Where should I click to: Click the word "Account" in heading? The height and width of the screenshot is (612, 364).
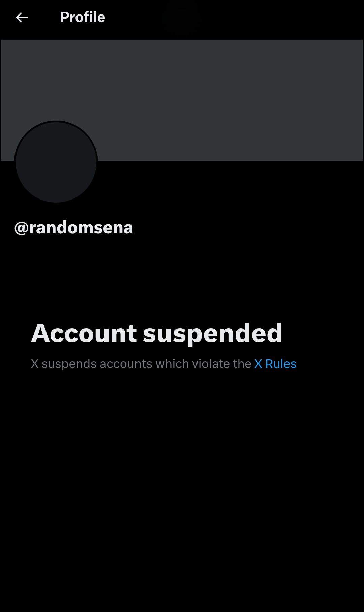click(x=84, y=333)
